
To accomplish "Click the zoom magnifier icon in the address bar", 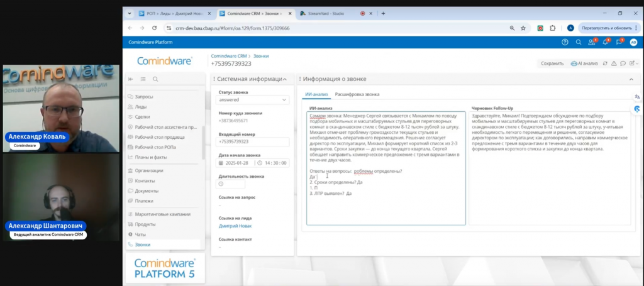I will tap(512, 28).
